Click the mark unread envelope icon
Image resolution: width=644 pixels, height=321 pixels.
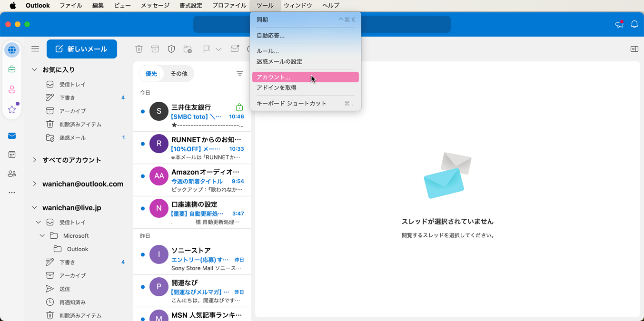[235, 49]
